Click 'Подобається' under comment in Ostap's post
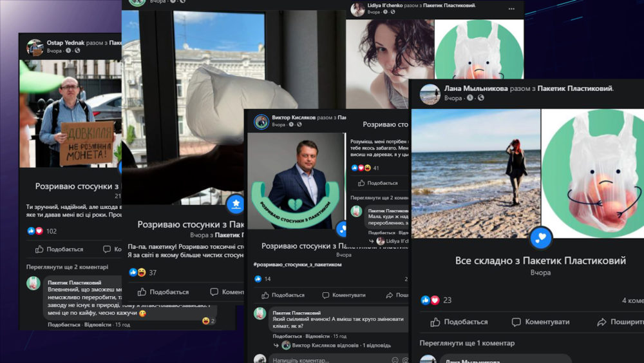Viewport: 644px width, 363px height. coord(64,324)
